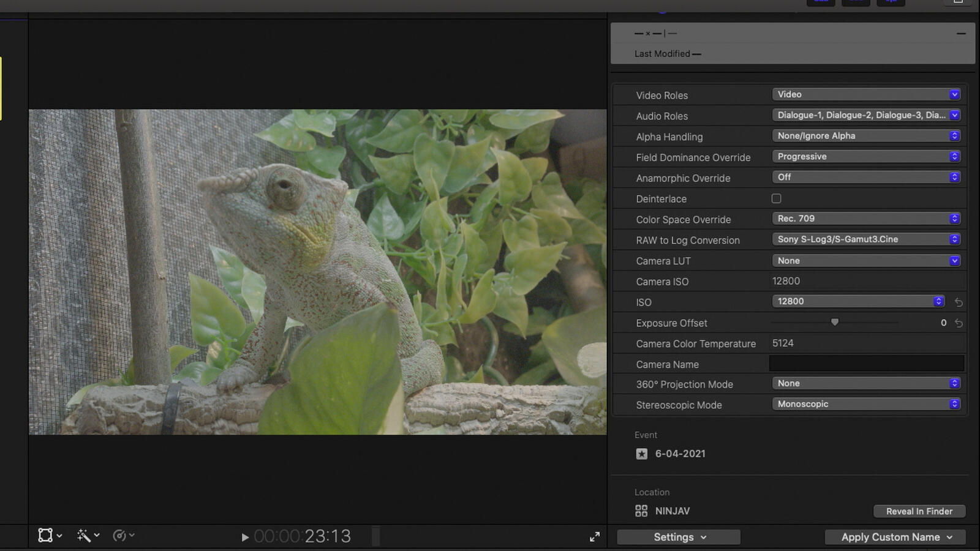The image size is (980, 551).
Task: Open the Transform tool in the viewer
Action: tap(45, 536)
